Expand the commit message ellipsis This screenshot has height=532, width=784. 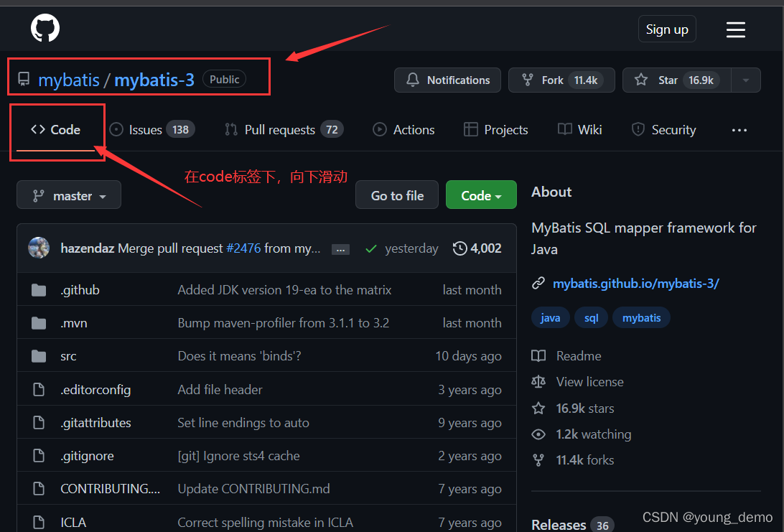pyautogui.click(x=340, y=248)
